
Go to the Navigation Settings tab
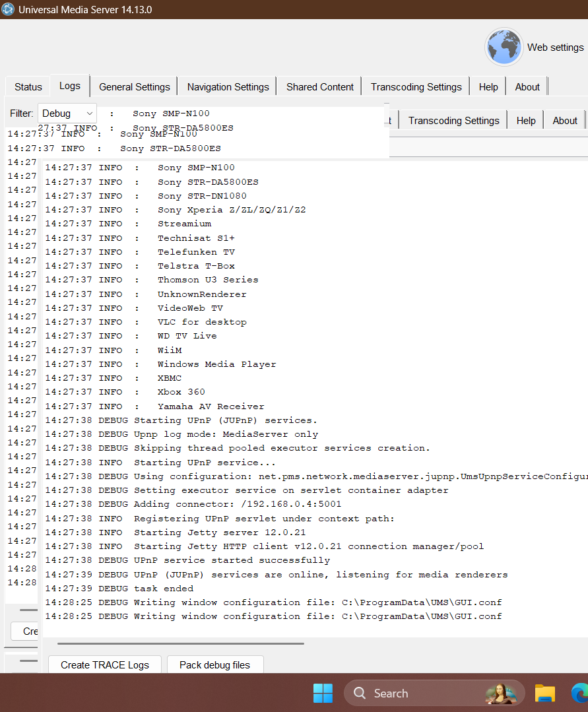click(228, 86)
